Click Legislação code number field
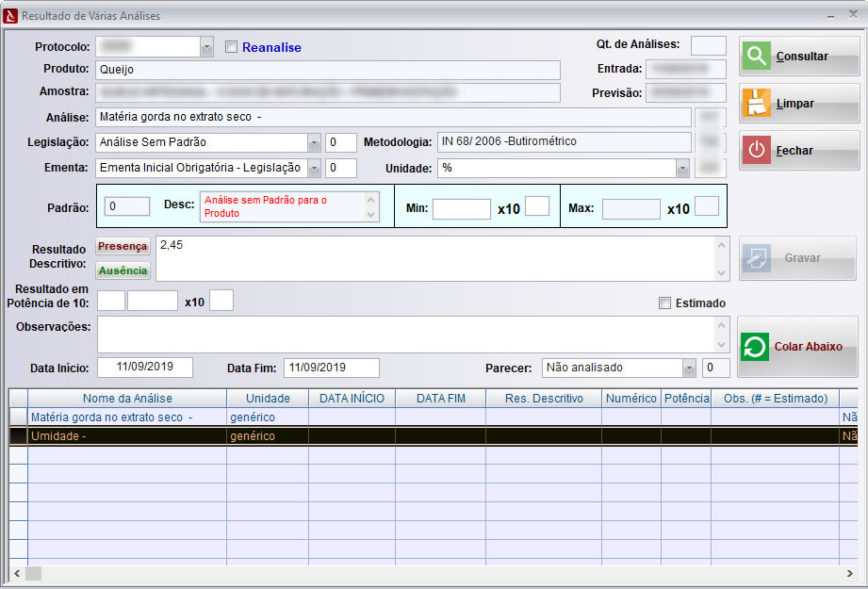Image resolution: width=868 pixels, height=589 pixels. pyautogui.click(x=341, y=142)
